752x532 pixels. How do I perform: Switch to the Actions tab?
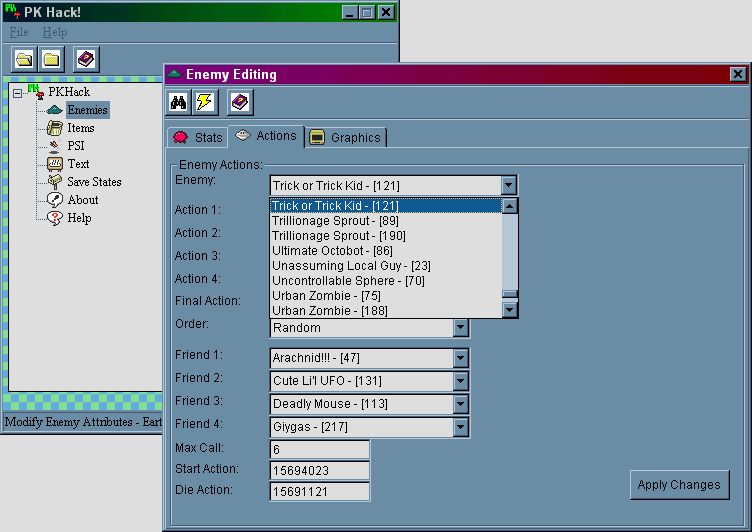point(267,136)
